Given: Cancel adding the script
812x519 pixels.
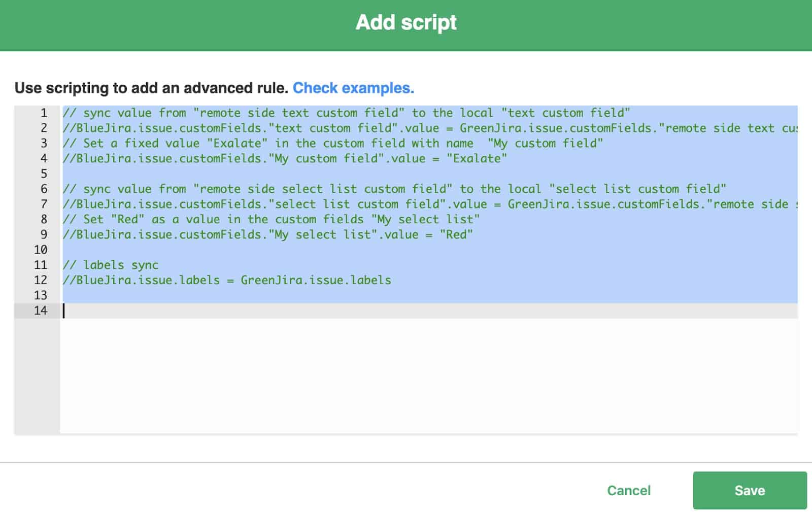Looking at the screenshot, I should [629, 490].
